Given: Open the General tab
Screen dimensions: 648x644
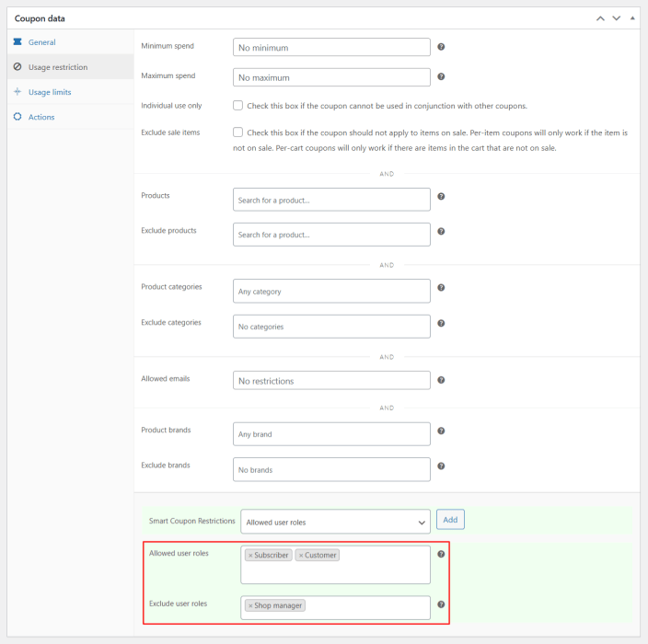Looking at the screenshot, I should 41,42.
